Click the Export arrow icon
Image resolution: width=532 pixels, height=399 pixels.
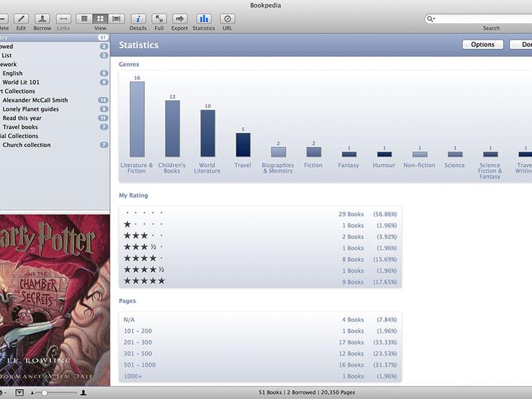180,19
